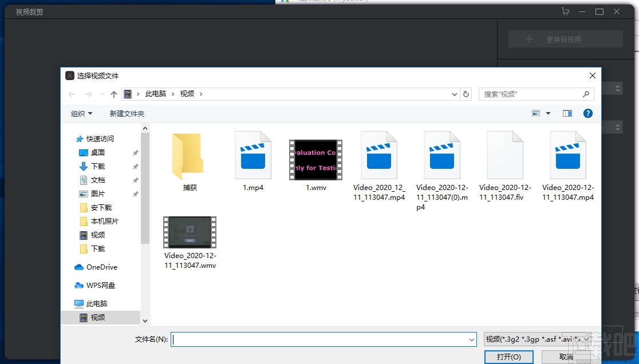639x364 pixels.
Task: Click the search magnifier in 搜索视频 box
Action: [x=585, y=93]
